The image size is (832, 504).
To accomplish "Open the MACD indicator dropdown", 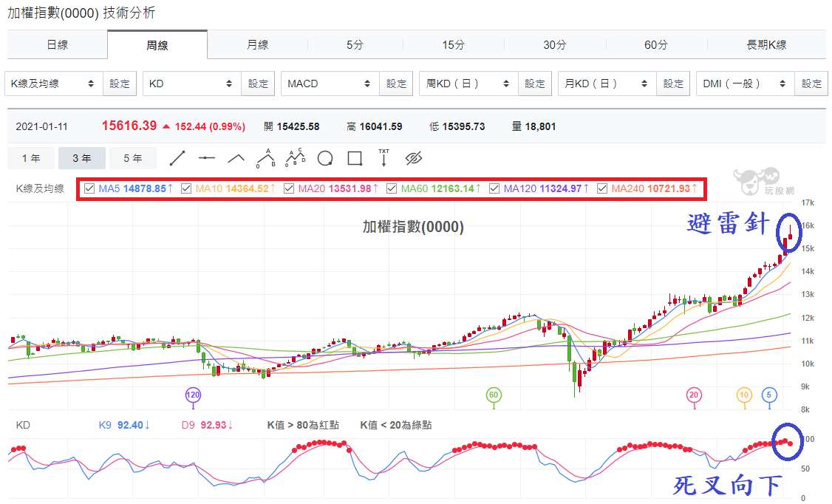I will coord(330,84).
